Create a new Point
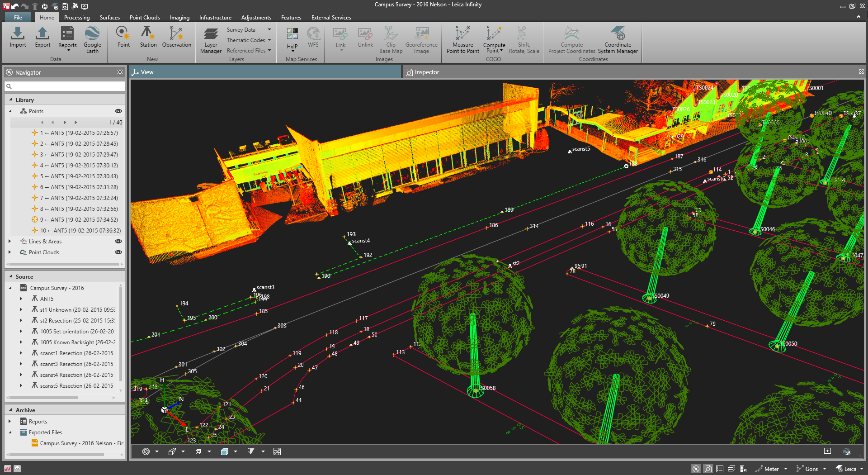Image resolution: width=868 pixels, height=475 pixels. pyautogui.click(x=123, y=37)
